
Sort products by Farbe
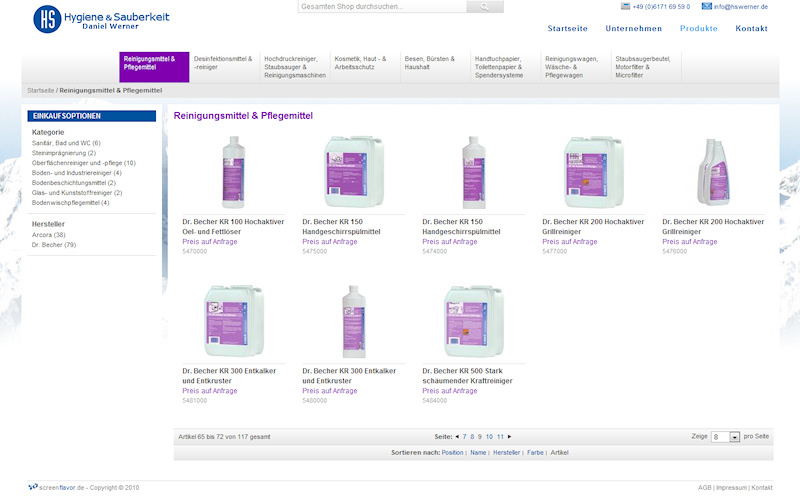pyautogui.click(x=535, y=453)
